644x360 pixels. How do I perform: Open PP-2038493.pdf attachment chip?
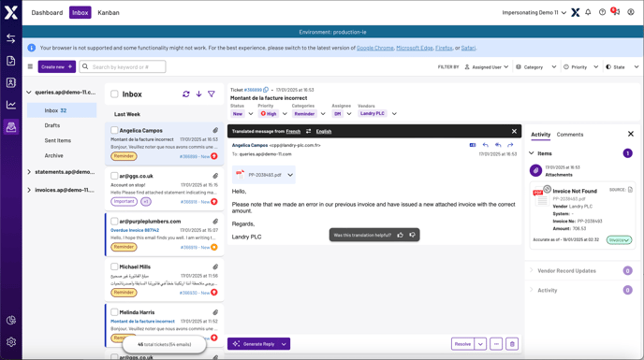pos(264,175)
